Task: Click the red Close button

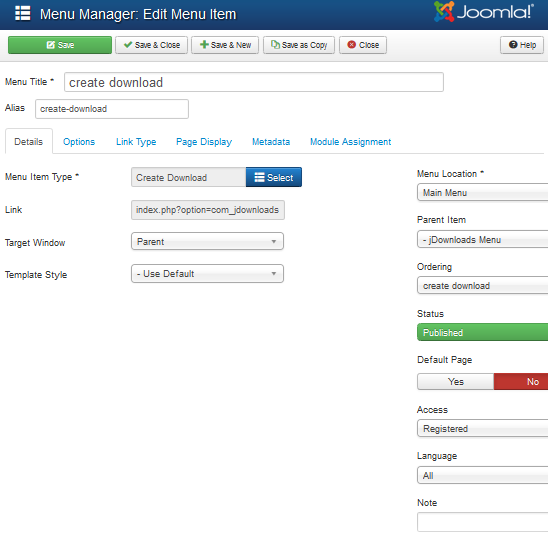Action: click(x=363, y=45)
